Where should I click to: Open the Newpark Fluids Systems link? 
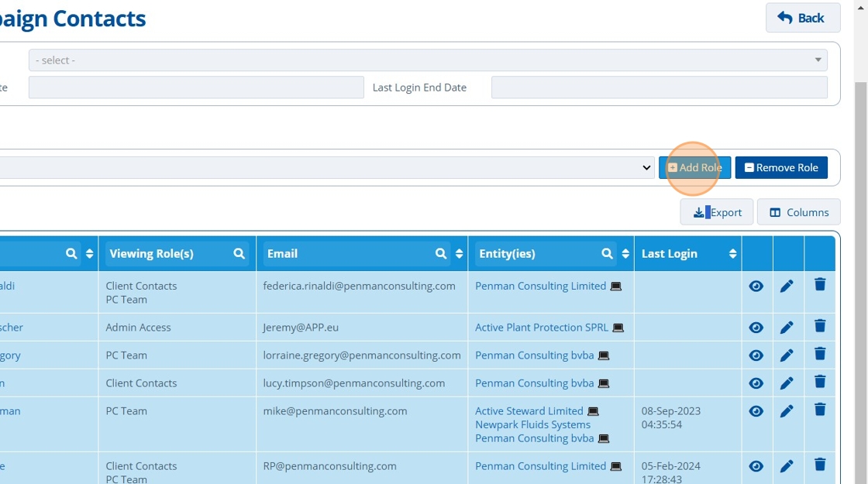[x=532, y=425]
